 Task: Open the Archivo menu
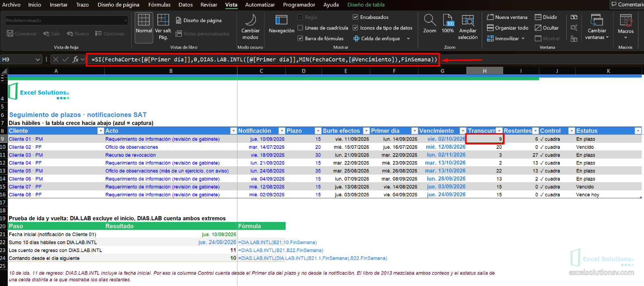click(11, 5)
